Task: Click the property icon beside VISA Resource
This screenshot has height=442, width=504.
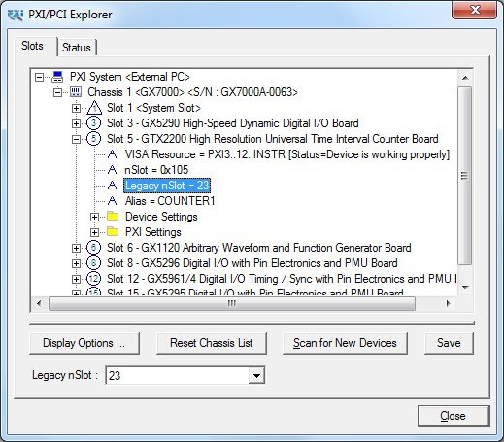Action: 112,154
